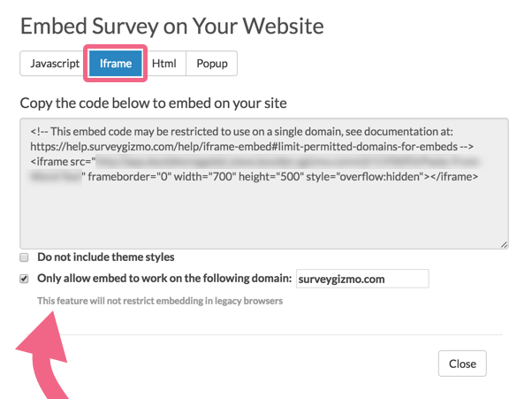This screenshot has height=399, width=532.
Task: Click the 'Do not include theme styles' label
Action: pos(106,257)
